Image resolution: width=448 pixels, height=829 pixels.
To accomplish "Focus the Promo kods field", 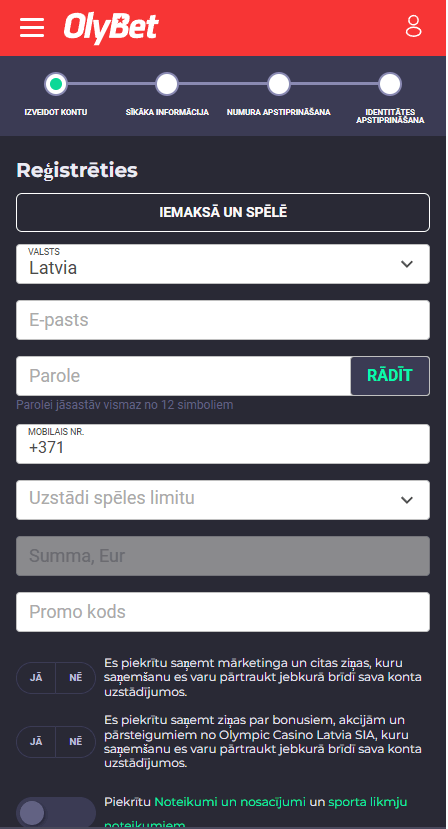I will (x=223, y=612).
